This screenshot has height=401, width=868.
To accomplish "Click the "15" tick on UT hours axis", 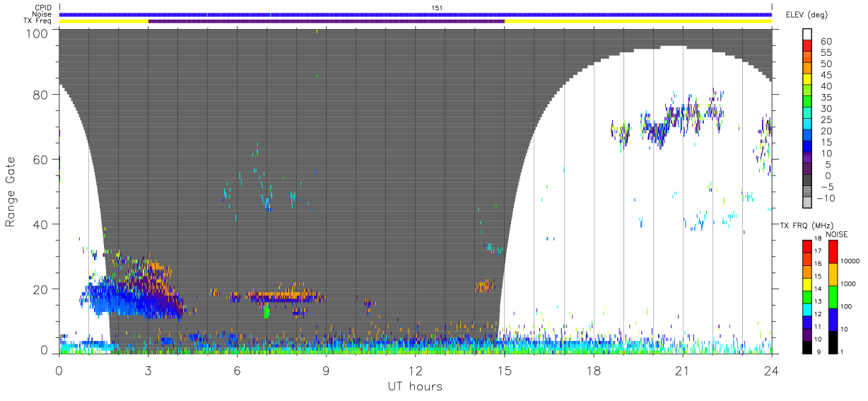I will point(504,370).
